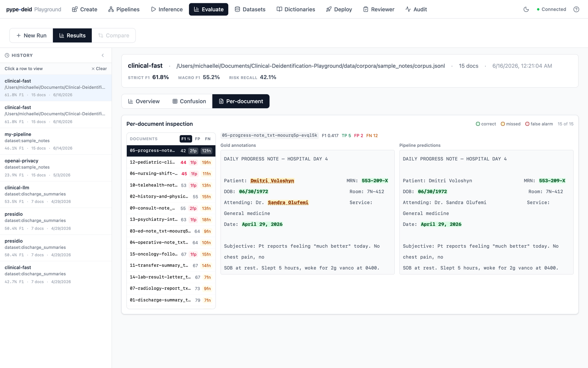
Task: Switch to the Overview tab
Action: pyautogui.click(x=144, y=101)
